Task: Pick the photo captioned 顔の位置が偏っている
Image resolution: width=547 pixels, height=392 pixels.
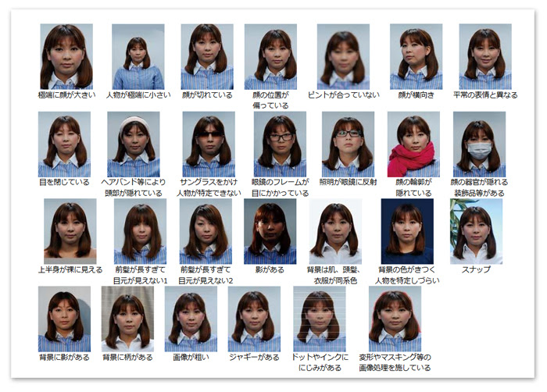Action: (x=270, y=56)
